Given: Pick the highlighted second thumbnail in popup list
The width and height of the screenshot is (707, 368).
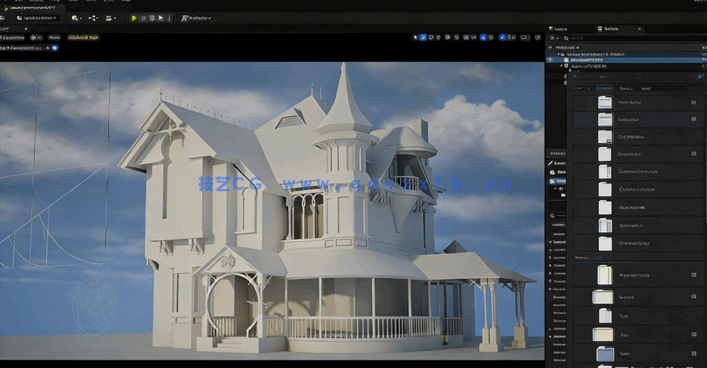Looking at the screenshot, I should point(605,120).
